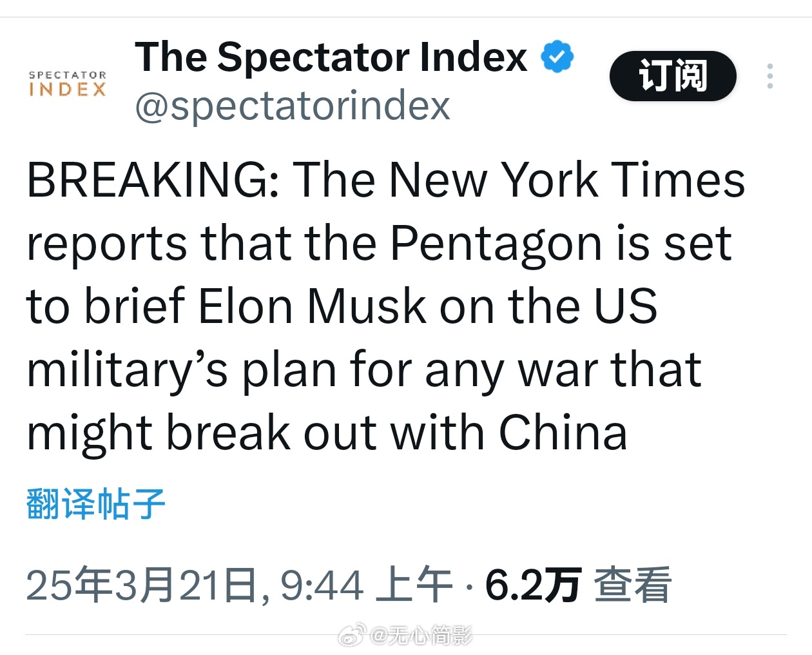
Task: Click the 9:44 上午 timestamp
Action: pos(367,585)
